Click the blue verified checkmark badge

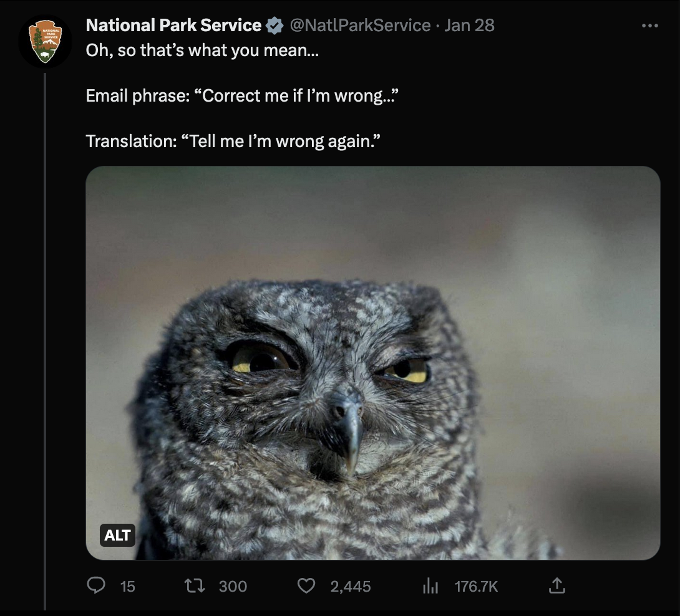point(273,26)
